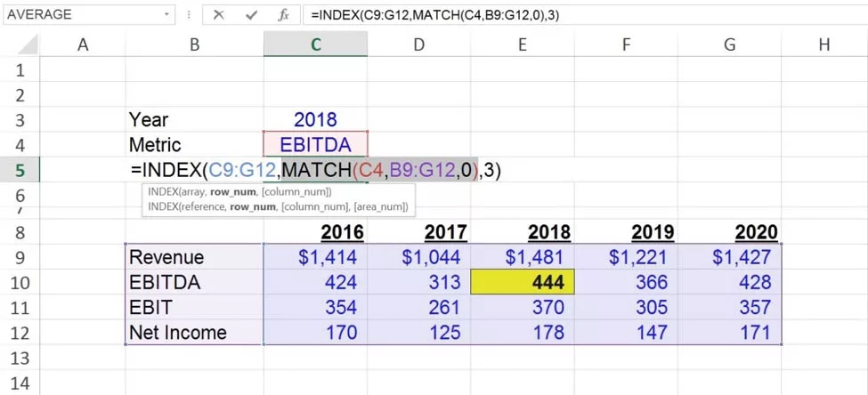Screen dimensions: 868x395
Task: Select row 5 header
Action: click(20, 170)
